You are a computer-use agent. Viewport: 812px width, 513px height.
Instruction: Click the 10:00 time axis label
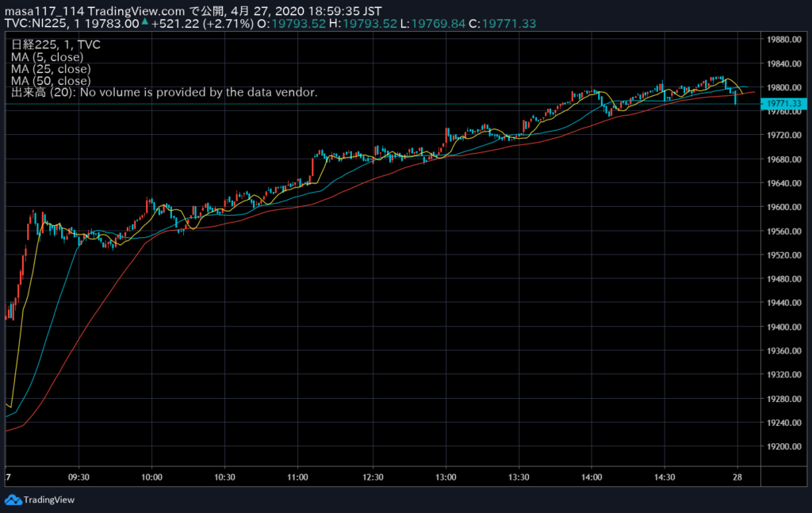pos(151,477)
